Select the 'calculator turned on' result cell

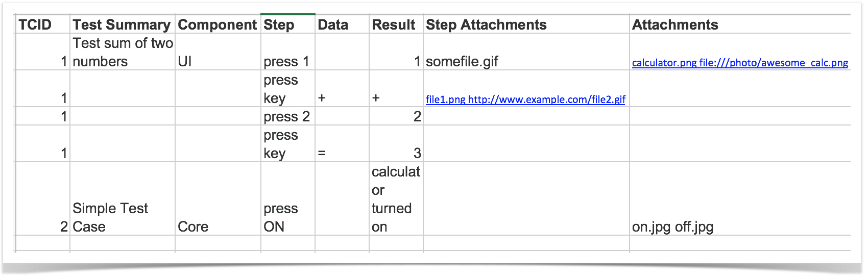pos(396,199)
